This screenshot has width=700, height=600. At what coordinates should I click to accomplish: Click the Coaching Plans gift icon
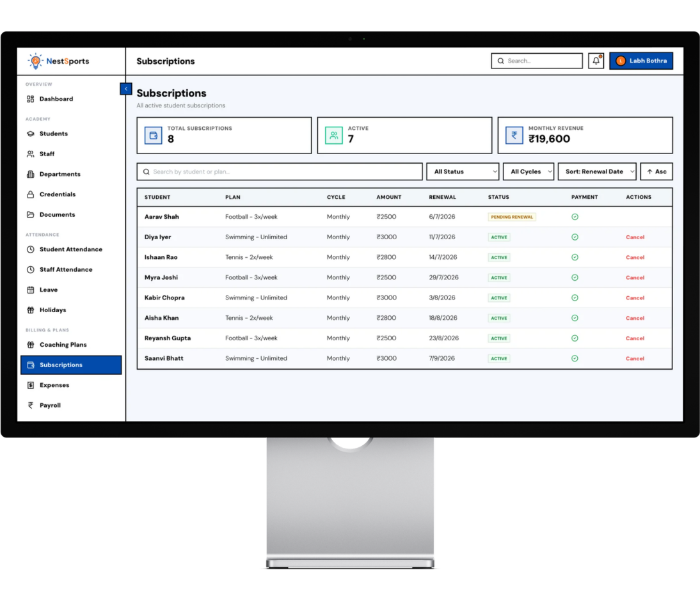coord(30,345)
